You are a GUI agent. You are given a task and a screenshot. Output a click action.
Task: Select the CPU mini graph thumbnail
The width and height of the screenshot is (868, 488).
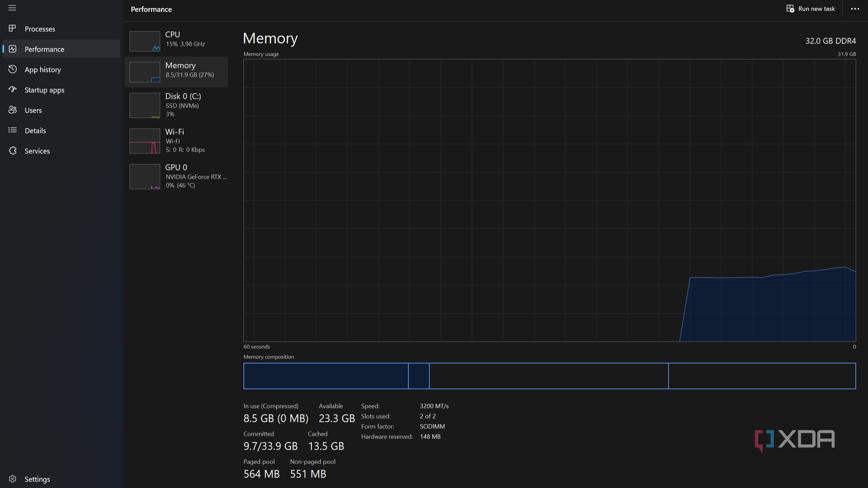[145, 41]
